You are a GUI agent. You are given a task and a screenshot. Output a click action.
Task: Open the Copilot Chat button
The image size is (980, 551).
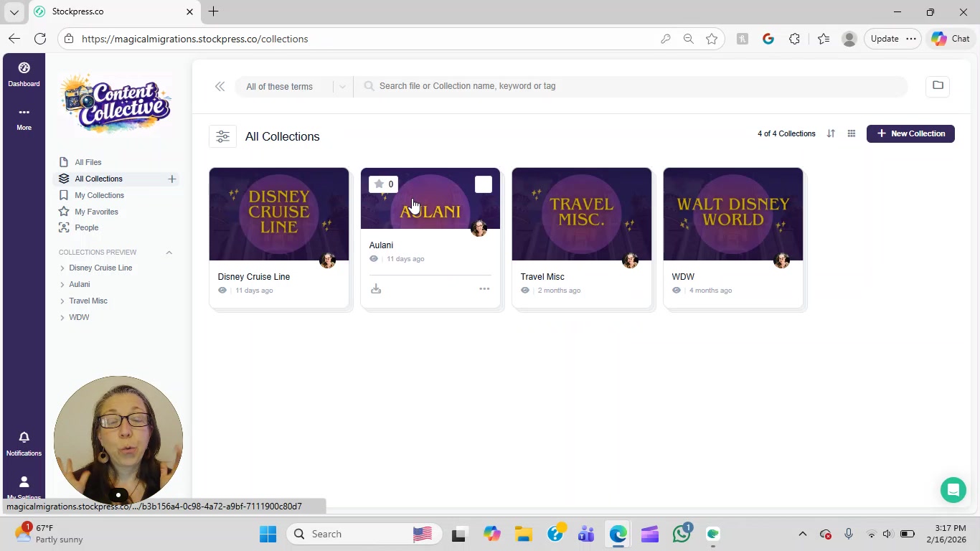tap(951, 39)
